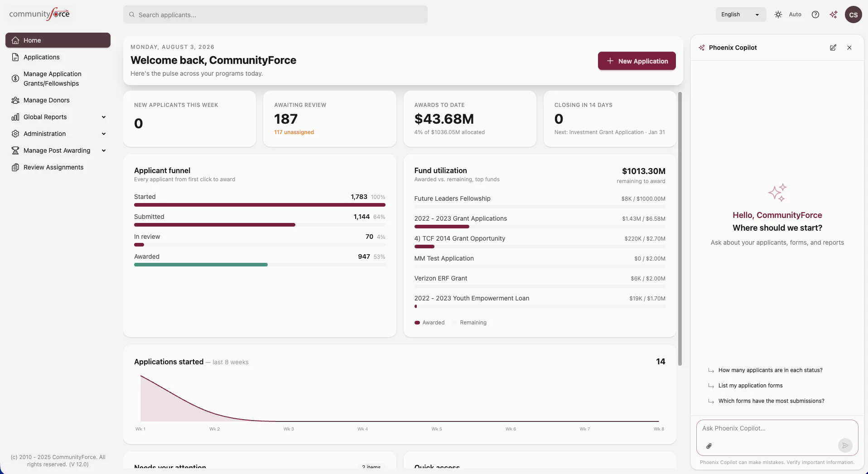868x474 pixels.
Task: Click the magnifier icon in search bar
Action: [x=132, y=15]
